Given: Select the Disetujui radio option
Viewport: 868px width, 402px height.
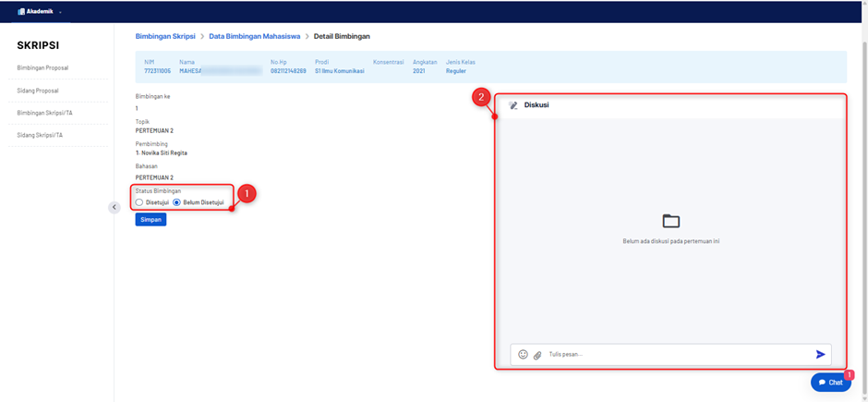Looking at the screenshot, I should (x=139, y=202).
